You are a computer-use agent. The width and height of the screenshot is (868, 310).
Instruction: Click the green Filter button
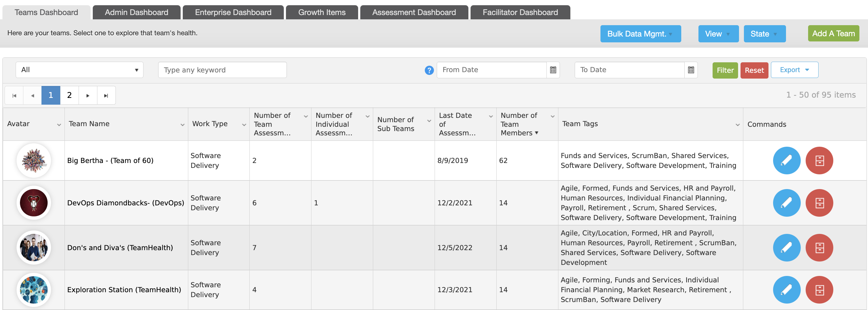725,70
